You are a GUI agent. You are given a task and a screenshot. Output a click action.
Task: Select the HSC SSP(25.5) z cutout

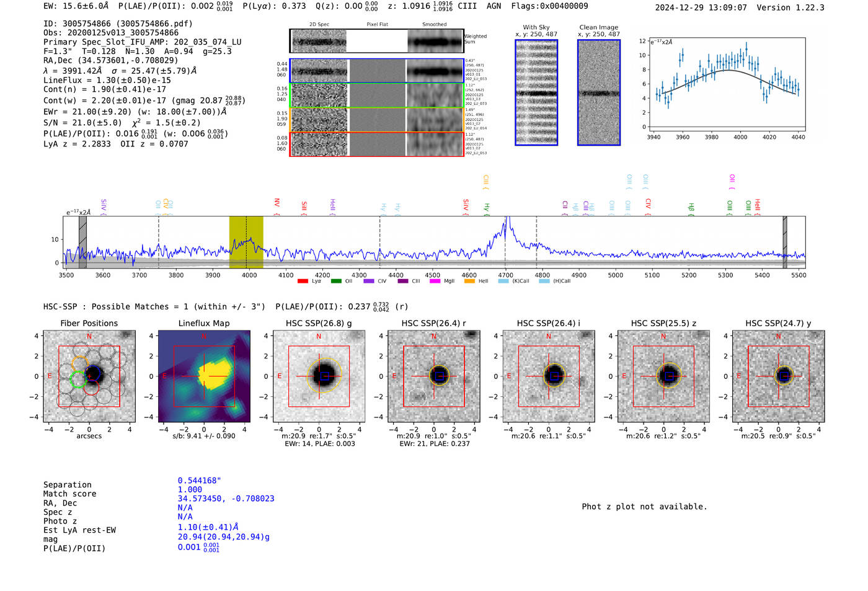click(x=663, y=376)
